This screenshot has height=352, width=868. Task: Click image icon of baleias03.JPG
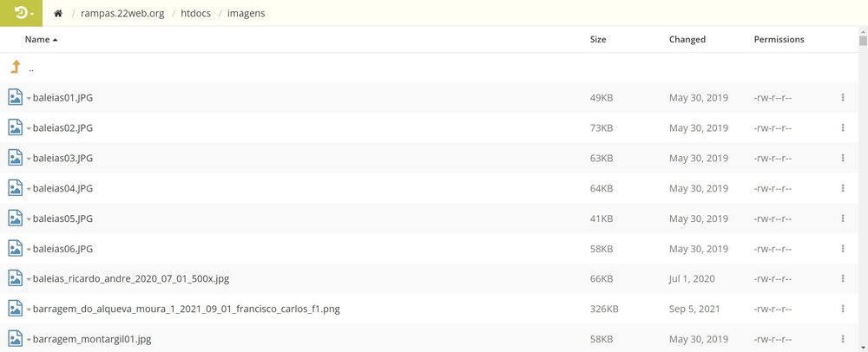click(x=16, y=158)
